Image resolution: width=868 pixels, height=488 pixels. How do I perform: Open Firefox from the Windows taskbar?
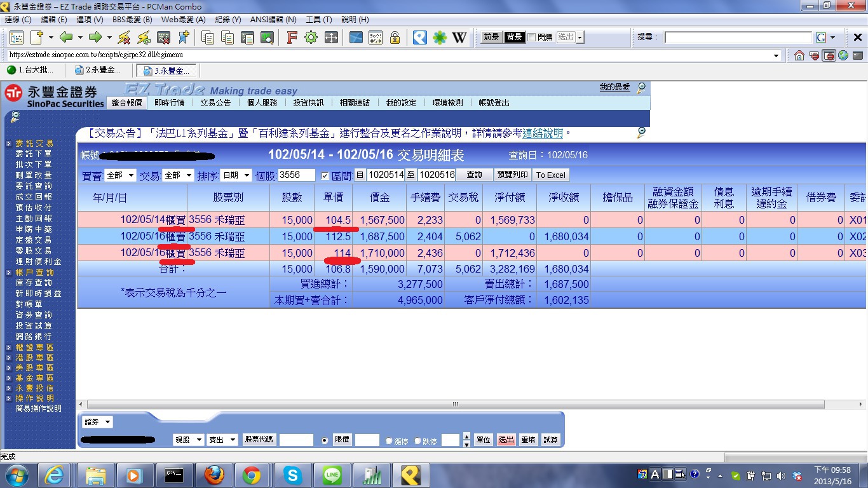click(214, 475)
